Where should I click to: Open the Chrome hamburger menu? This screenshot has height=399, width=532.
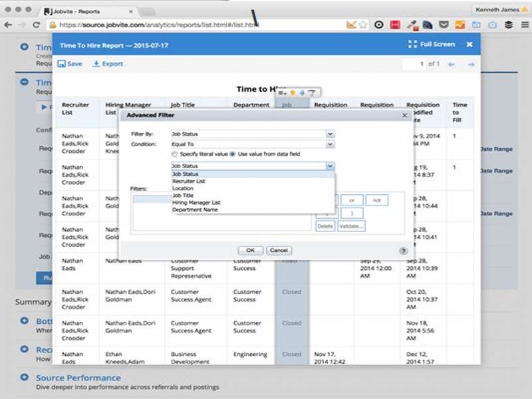(521, 25)
